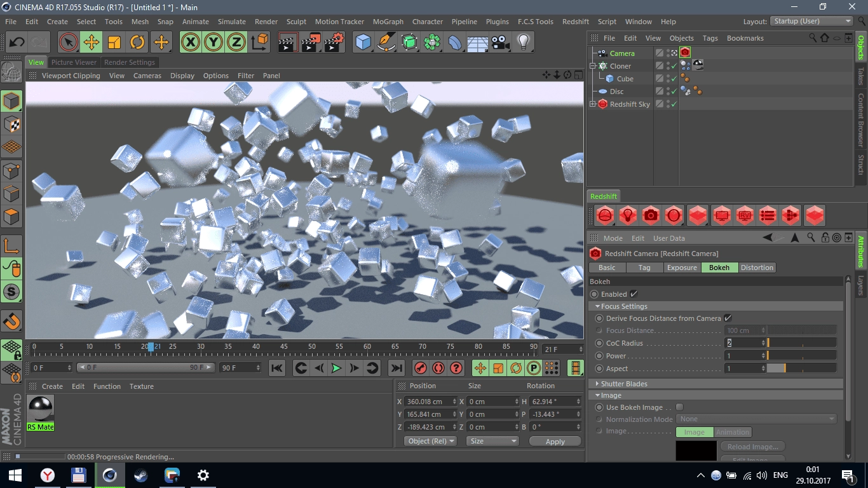Viewport: 868px width, 488px height.
Task: Toggle the Enable Snap magnet icon
Action: 11,322
